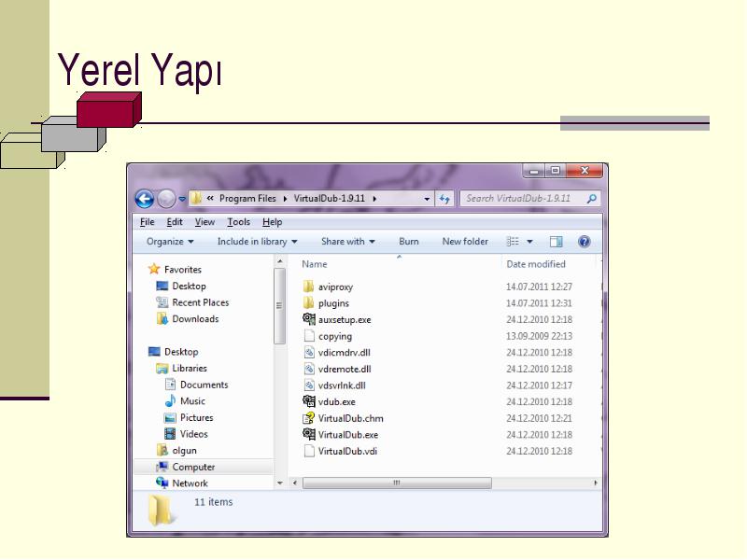Select Recent Places in navigation pane
The image size is (747, 560).
pyautogui.click(x=192, y=302)
